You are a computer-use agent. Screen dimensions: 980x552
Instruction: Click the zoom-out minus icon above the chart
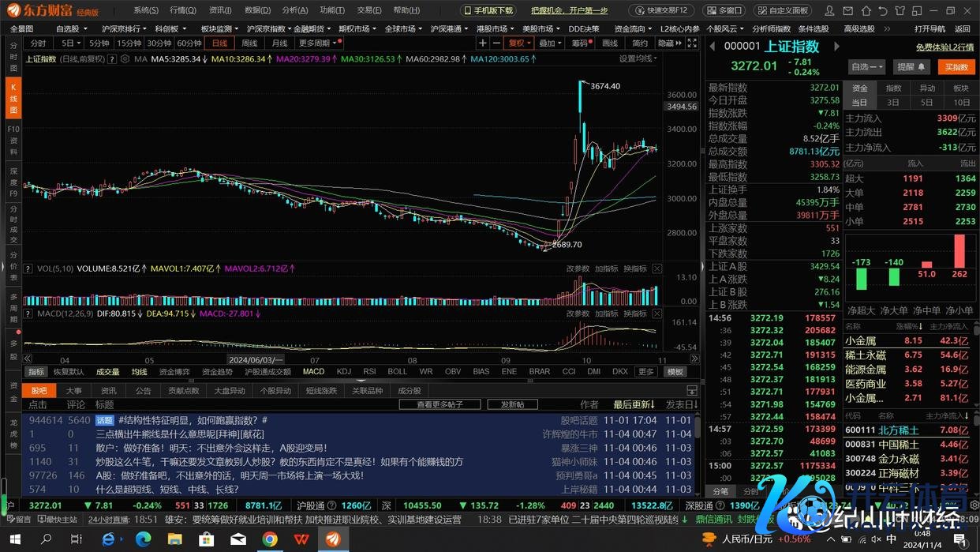[x=497, y=43]
